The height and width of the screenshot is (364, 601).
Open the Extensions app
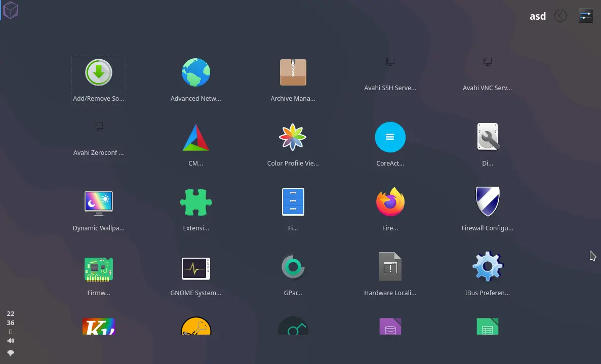coord(196,201)
